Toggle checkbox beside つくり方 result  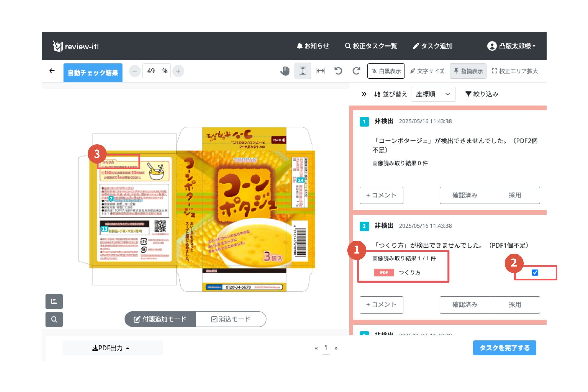click(x=535, y=273)
